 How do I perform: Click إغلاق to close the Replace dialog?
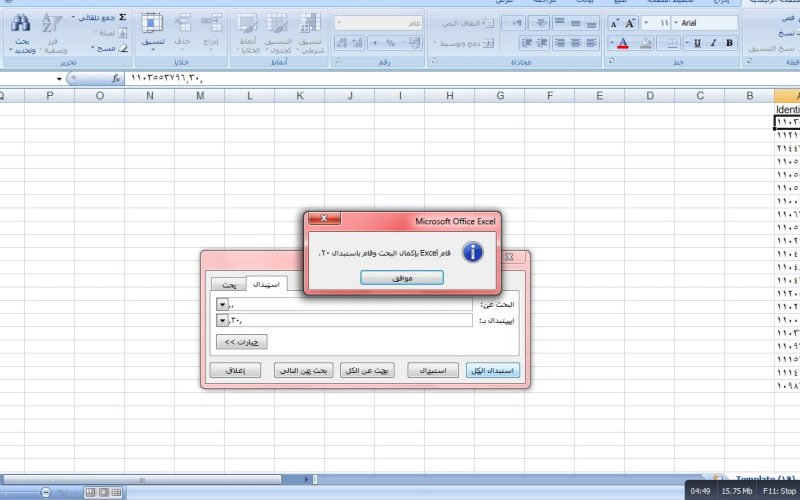tap(235, 370)
